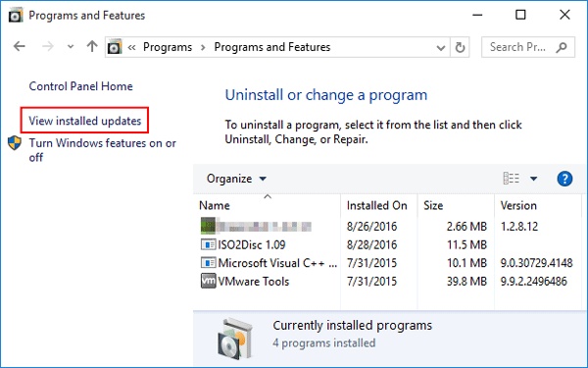Click the VMware Tools program icon
588x368 pixels.
click(x=208, y=282)
